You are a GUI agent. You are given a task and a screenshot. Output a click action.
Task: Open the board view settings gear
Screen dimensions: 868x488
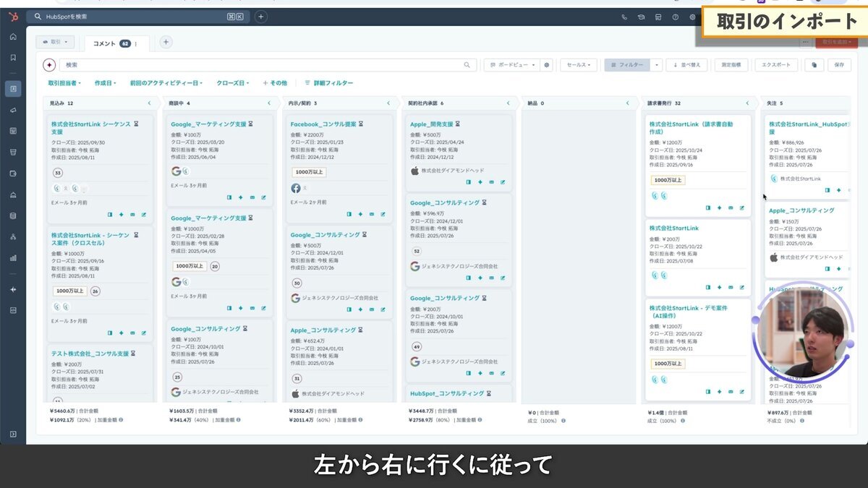pyautogui.click(x=548, y=64)
